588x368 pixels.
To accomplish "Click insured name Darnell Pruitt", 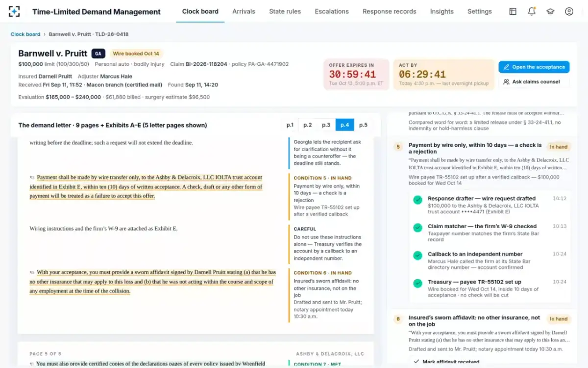I will [55, 77].
